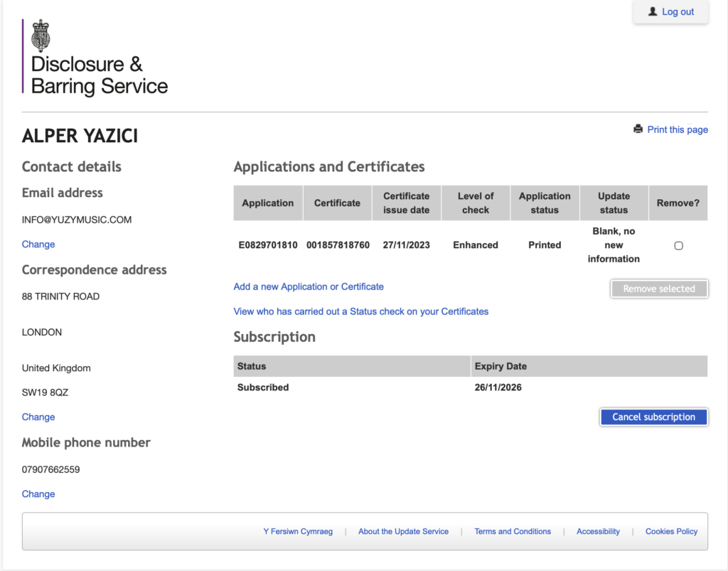Select application number E0829701810
This screenshot has width=728, height=571.
coord(268,245)
